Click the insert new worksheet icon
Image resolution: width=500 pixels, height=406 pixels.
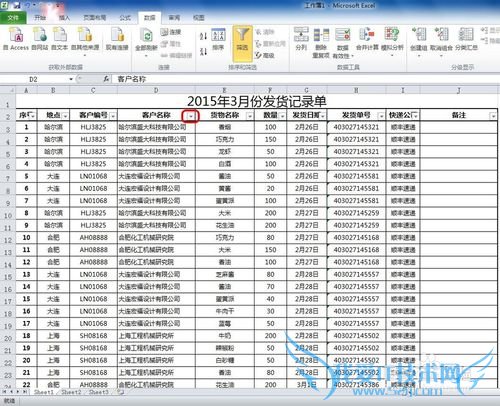[x=120, y=392]
